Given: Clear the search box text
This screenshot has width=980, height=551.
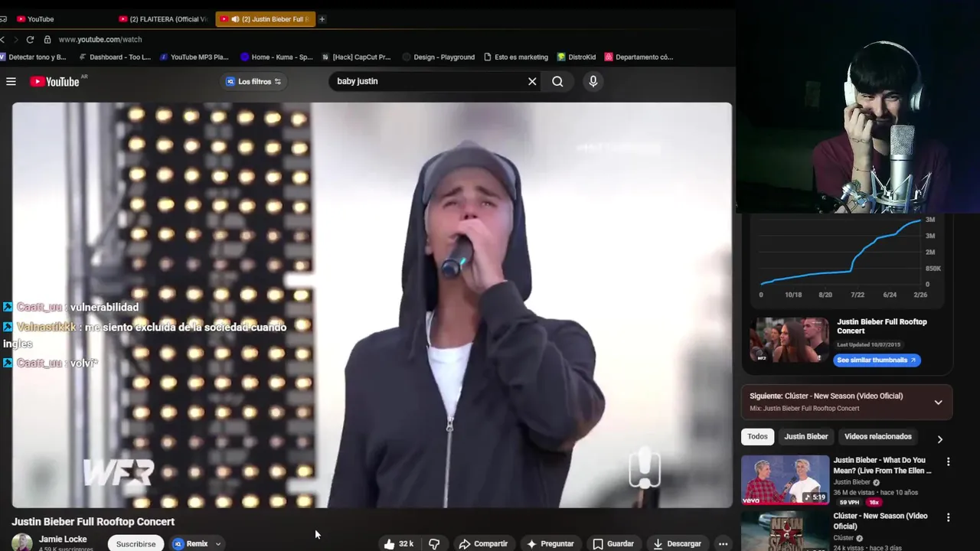Looking at the screenshot, I should [x=532, y=81].
